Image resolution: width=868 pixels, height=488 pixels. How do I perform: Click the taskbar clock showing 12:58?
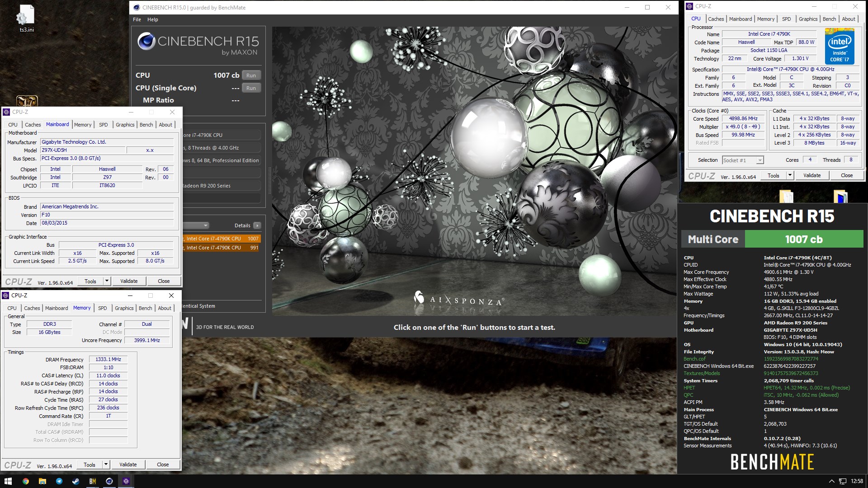click(857, 481)
